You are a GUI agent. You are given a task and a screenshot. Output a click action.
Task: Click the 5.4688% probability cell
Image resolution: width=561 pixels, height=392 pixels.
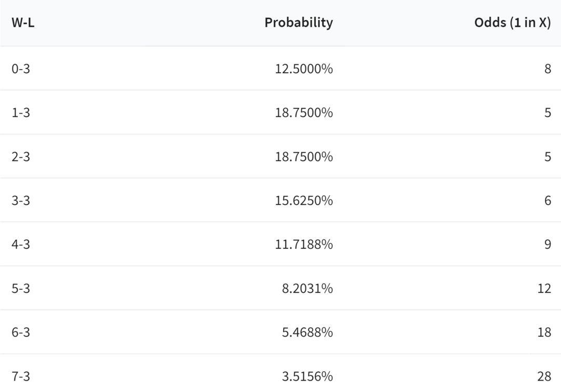pyautogui.click(x=308, y=332)
